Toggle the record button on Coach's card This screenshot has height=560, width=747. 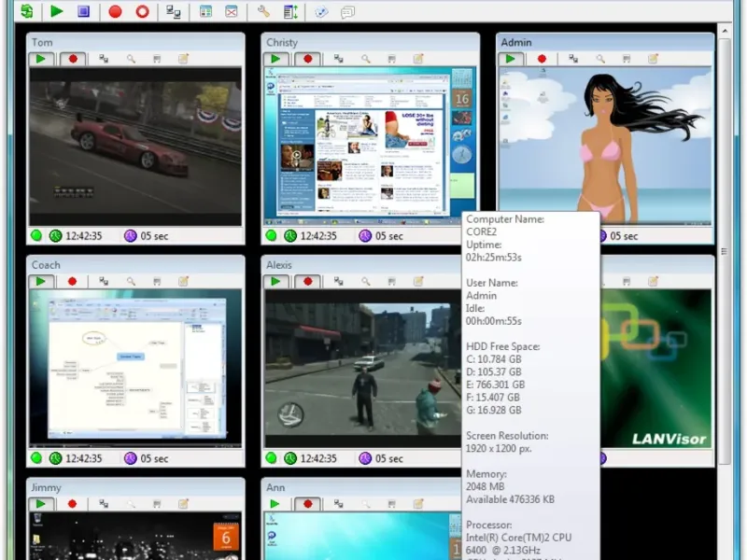pos(72,281)
